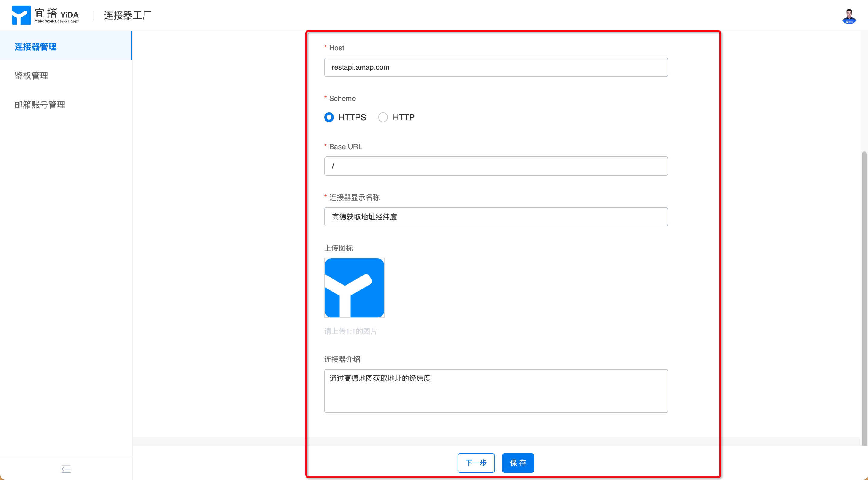
Task: Click inside the 连接器介绍 text area
Action: 496,391
